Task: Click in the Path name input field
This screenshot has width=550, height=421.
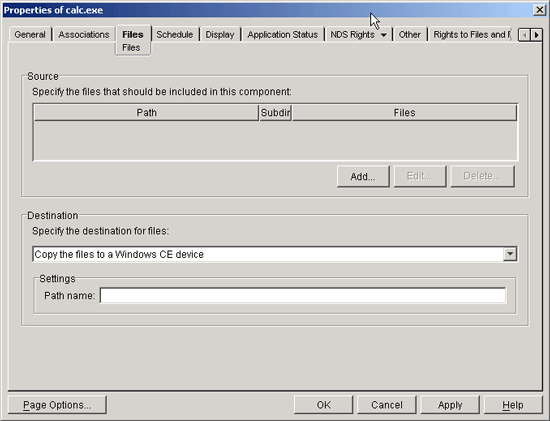Action: (x=303, y=295)
